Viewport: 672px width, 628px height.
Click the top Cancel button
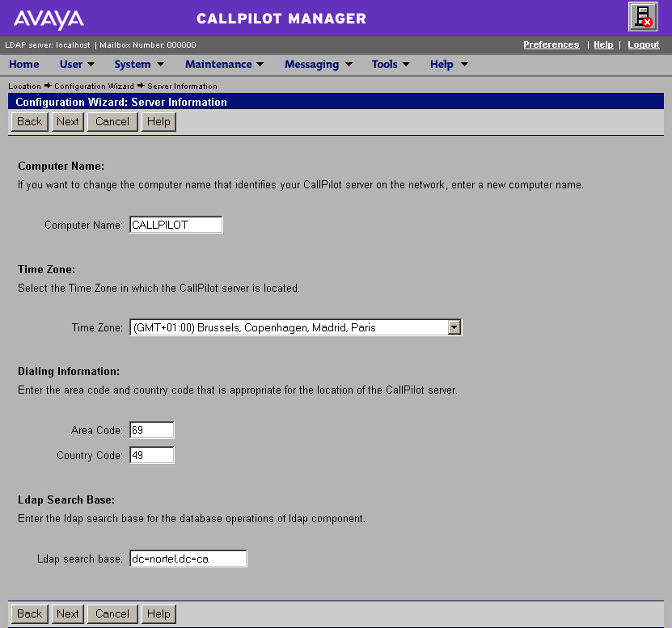point(112,122)
